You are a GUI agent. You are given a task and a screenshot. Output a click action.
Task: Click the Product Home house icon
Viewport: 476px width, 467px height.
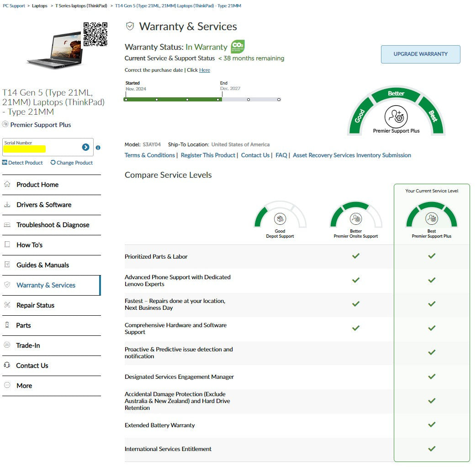point(7,184)
